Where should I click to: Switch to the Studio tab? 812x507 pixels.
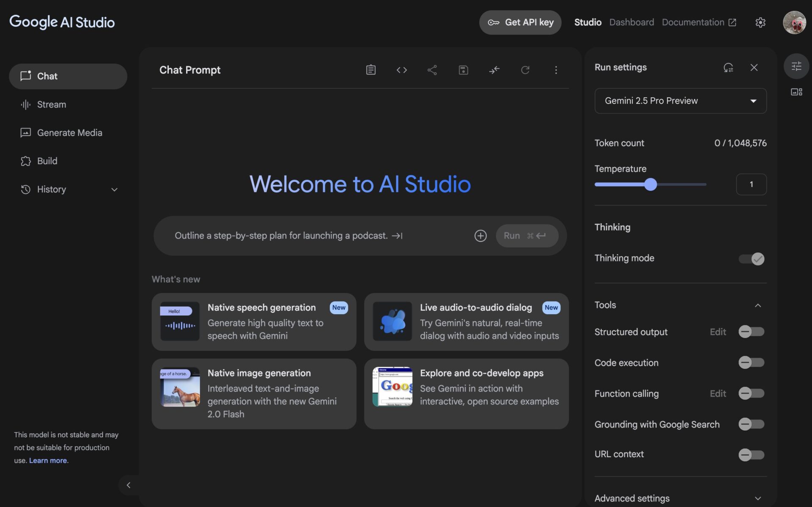click(x=587, y=22)
